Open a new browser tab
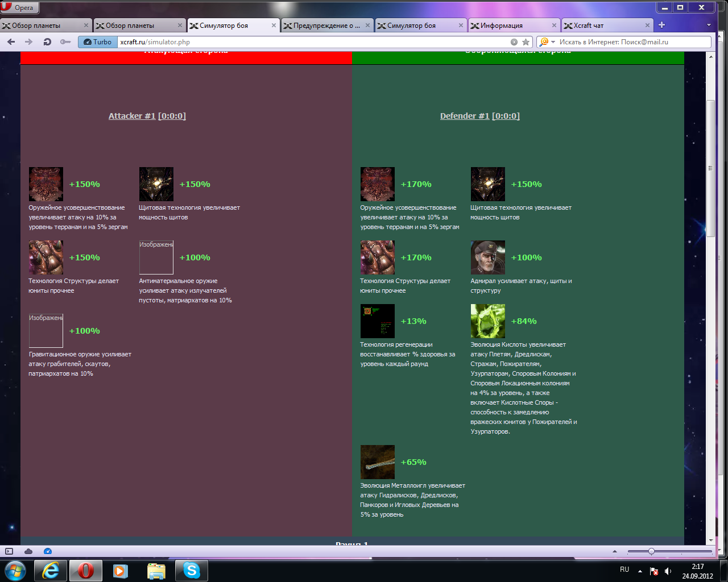The image size is (728, 582). pos(661,25)
